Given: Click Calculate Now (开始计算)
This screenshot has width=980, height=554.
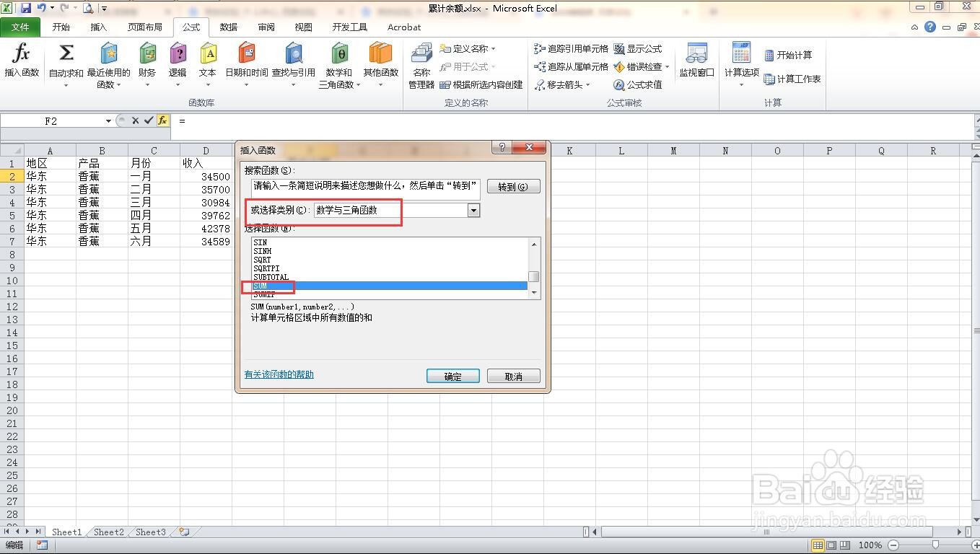Looking at the screenshot, I should coord(787,55).
